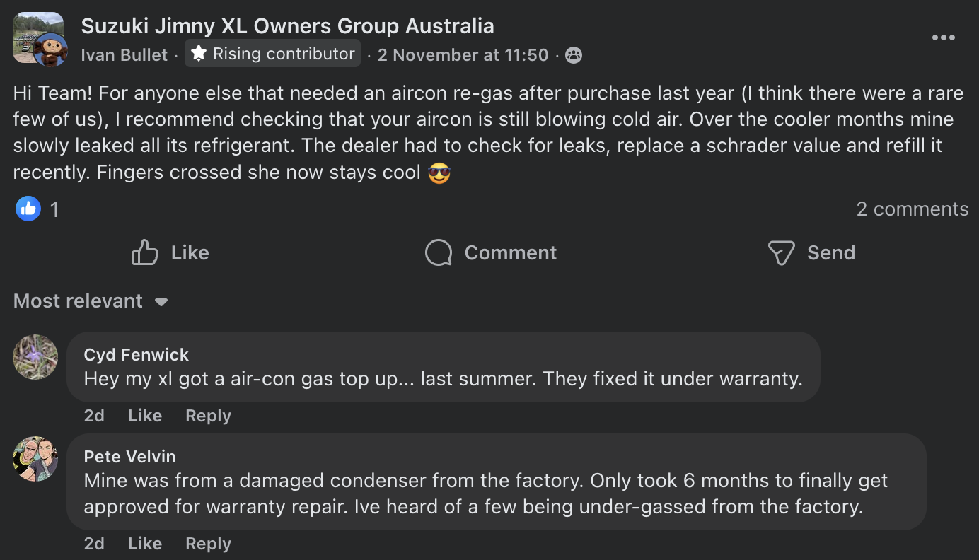The image size is (979, 560).
Task: Open Ivan Bullet's profile link
Action: tap(124, 55)
